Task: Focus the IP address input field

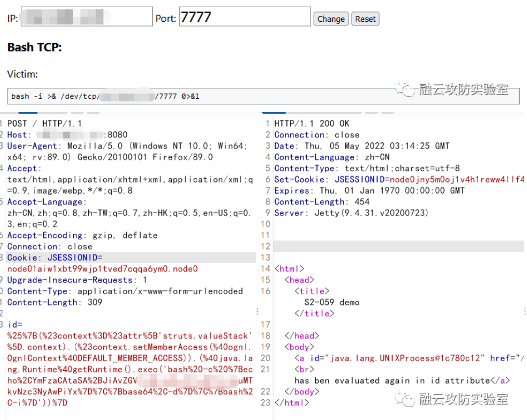Action: [x=86, y=17]
